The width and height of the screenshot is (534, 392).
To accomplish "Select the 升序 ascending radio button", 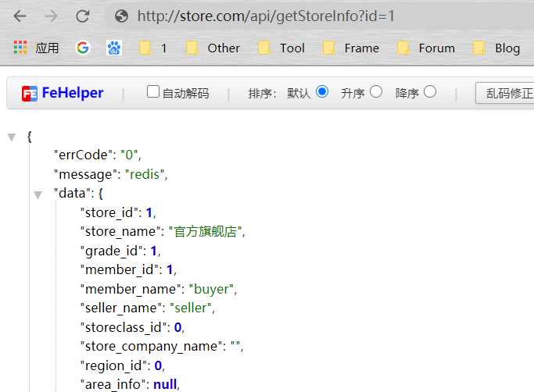I will tap(375, 91).
